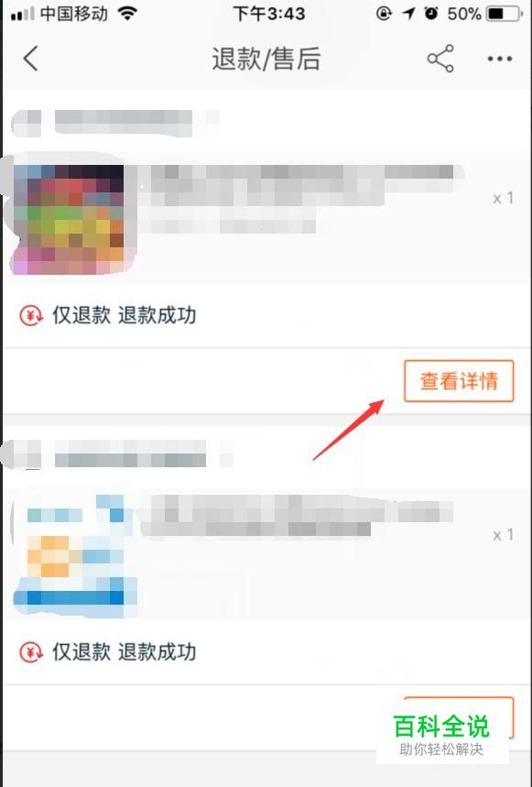Open the three-dot more options menu
The height and width of the screenshot is (787, 532).
pos(499,60)
